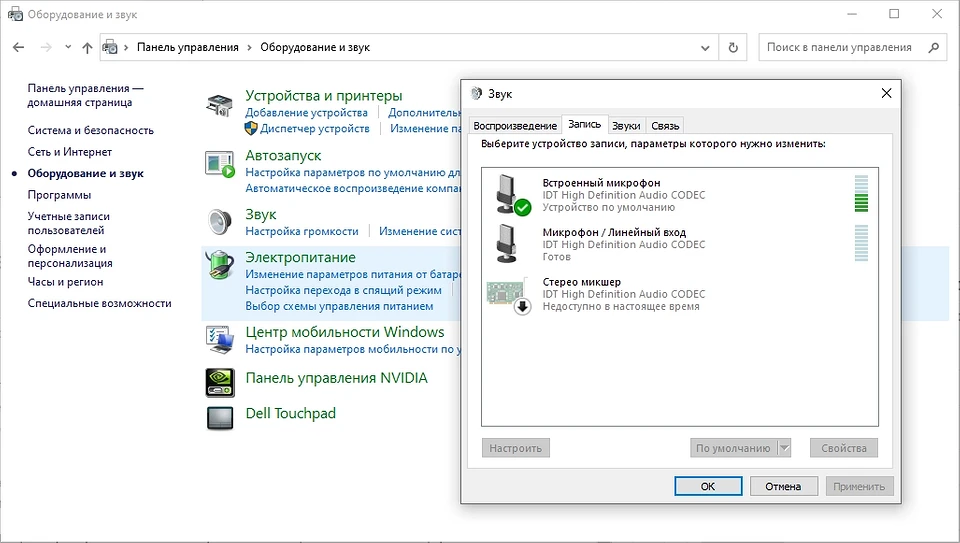Click the control panel search field

(840, 47)
